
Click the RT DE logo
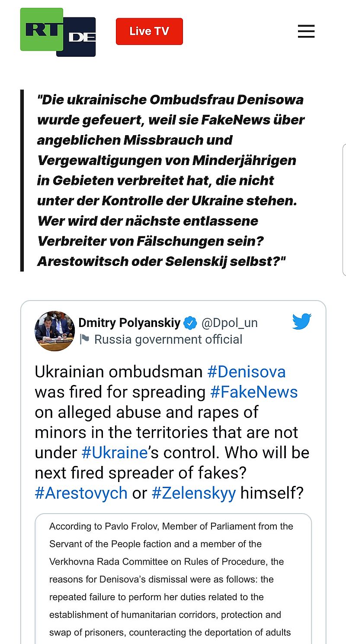coord(58,32)
